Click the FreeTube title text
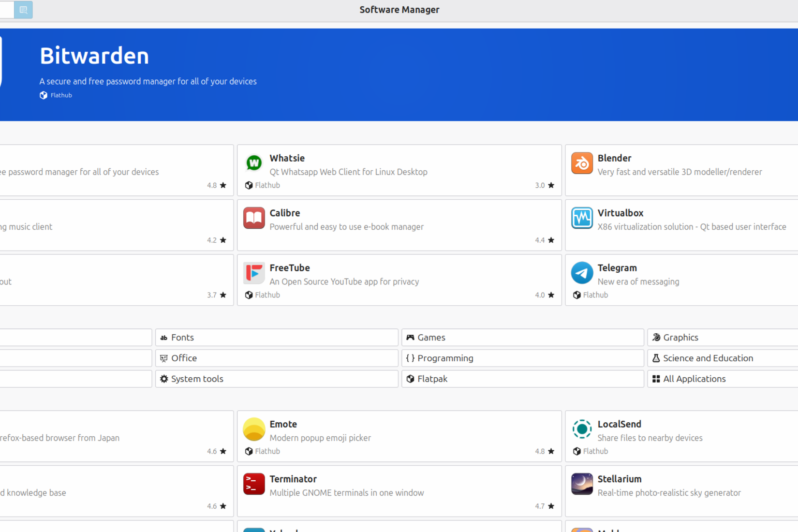 290,268
